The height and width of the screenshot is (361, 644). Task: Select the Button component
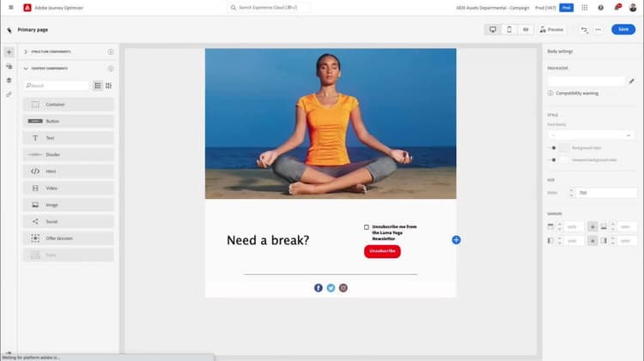[x=68, y=121]
